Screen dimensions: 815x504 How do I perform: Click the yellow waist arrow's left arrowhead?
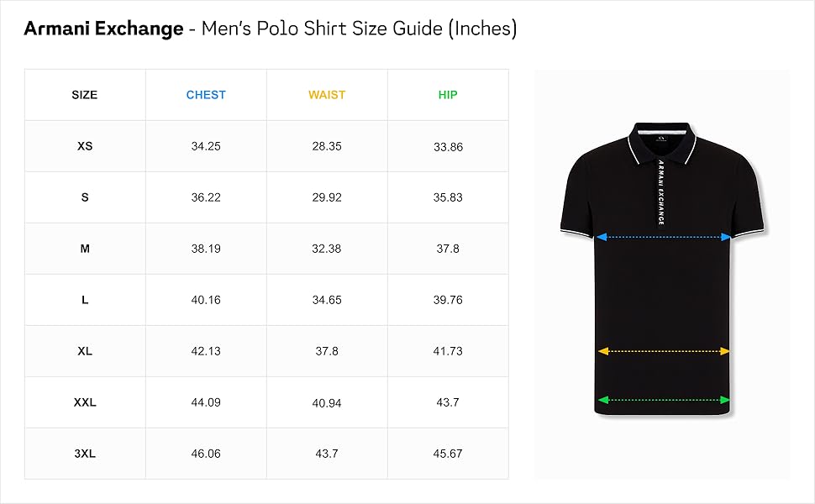pyautogui.click(x=603, y=351)
